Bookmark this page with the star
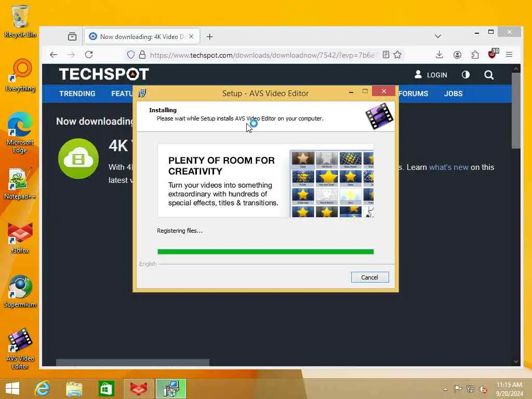Screen dimensions: 532x399 [397, 55]
